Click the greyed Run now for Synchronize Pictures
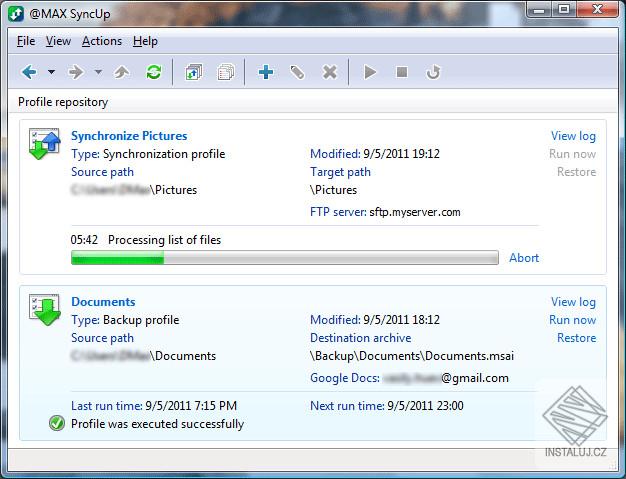This screenshot has height=479, width=626. pyautogui.click(x=573, y=154)
